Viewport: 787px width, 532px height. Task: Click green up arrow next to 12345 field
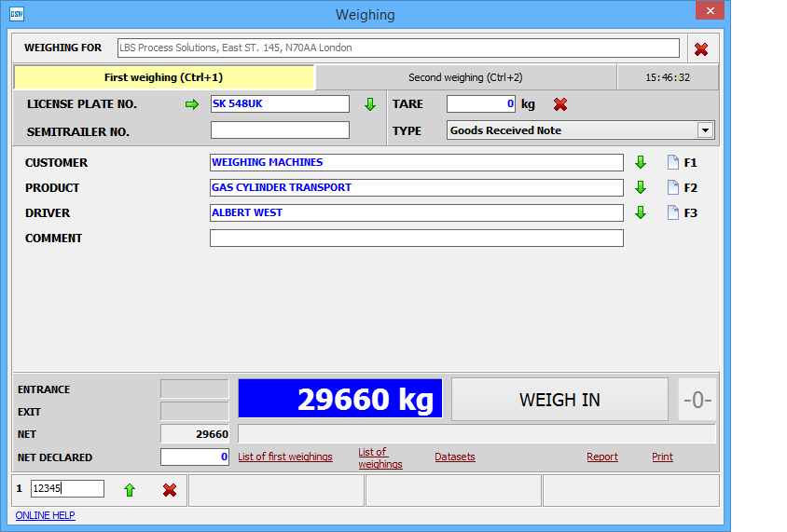pyautogui.click(x=130, y=489)
